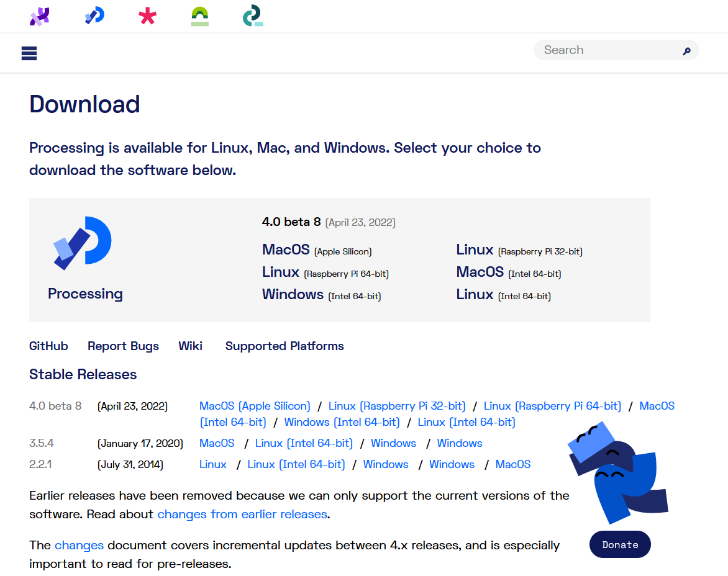Image resolution: width=728 pixels, height=576 pixels.
Task: Download Linux (Intel 64-bit) for version 2.2.1
Action: click(x=296, y=464)
